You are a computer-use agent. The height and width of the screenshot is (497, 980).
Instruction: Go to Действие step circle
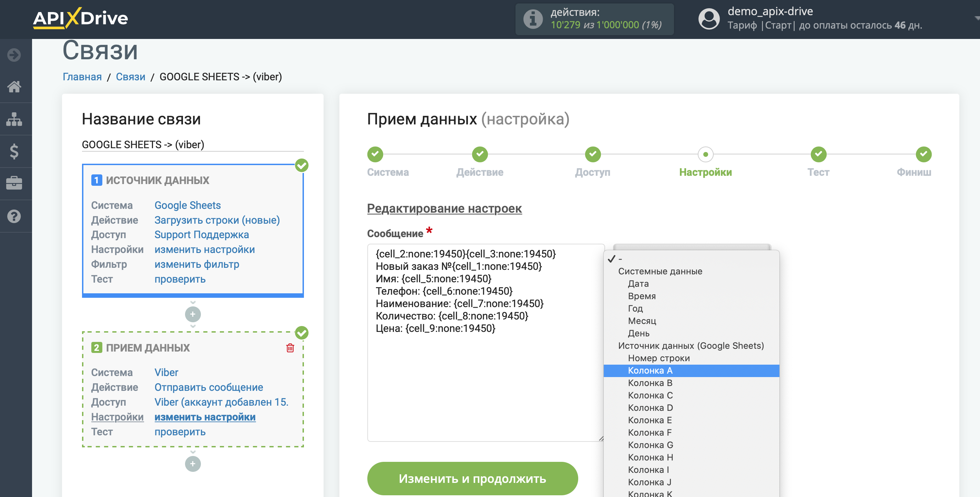pyautogui.click(x=480, y=154)
